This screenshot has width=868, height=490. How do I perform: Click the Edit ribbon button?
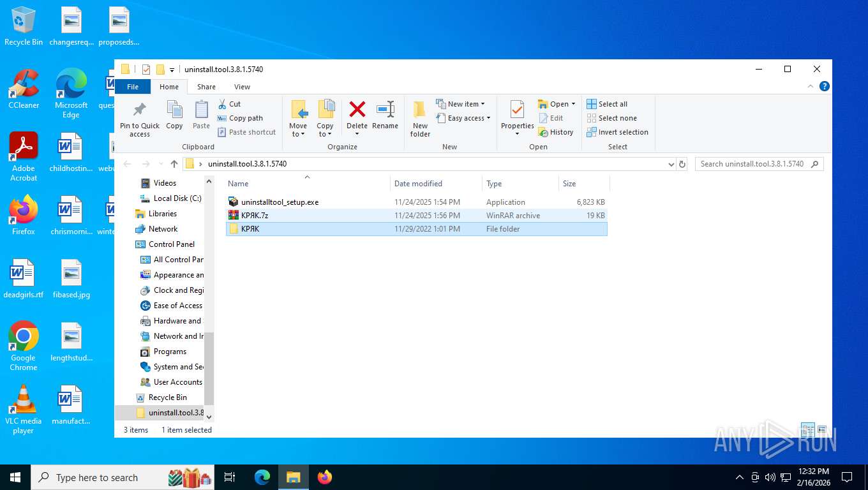551,118
